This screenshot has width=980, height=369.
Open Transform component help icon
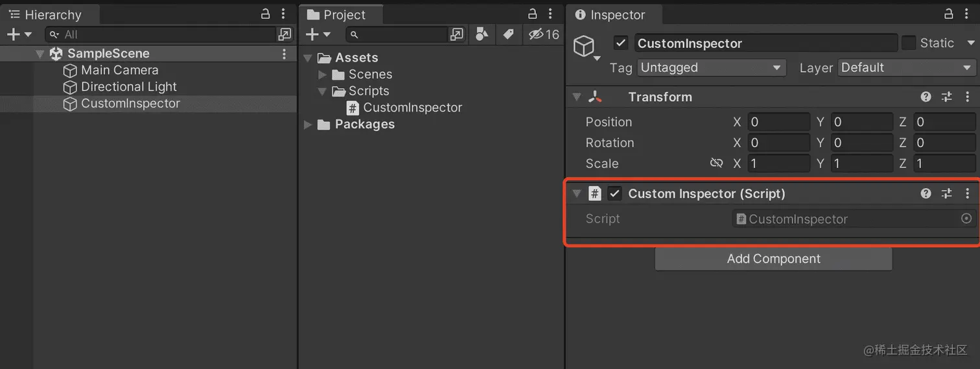point(926,97)
